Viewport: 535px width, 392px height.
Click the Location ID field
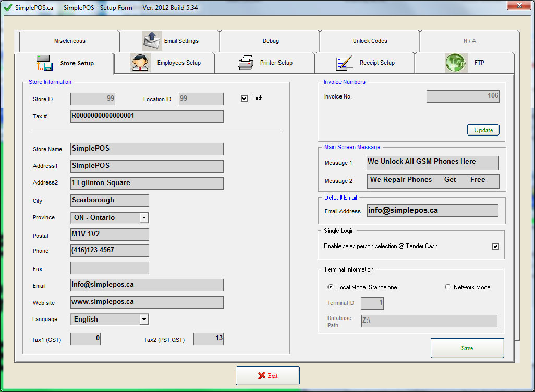(x=201, y=99)
